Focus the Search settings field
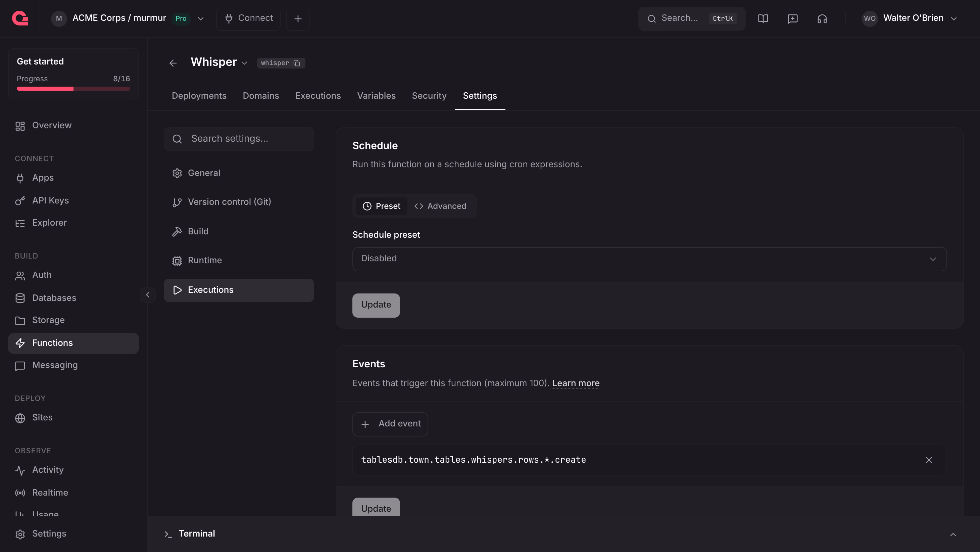 pyautogui.click(x=239, y=139)
